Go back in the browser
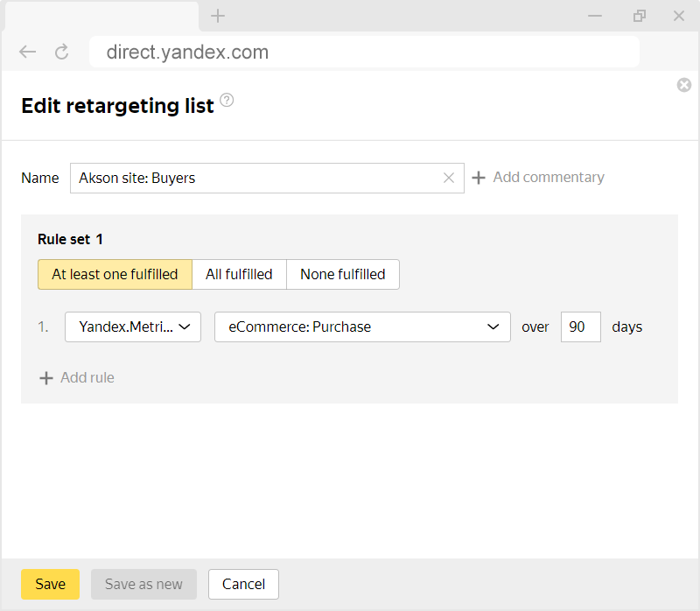Image resolution: width=700 pixels, height=611 pixels. [x=28, y=52]
